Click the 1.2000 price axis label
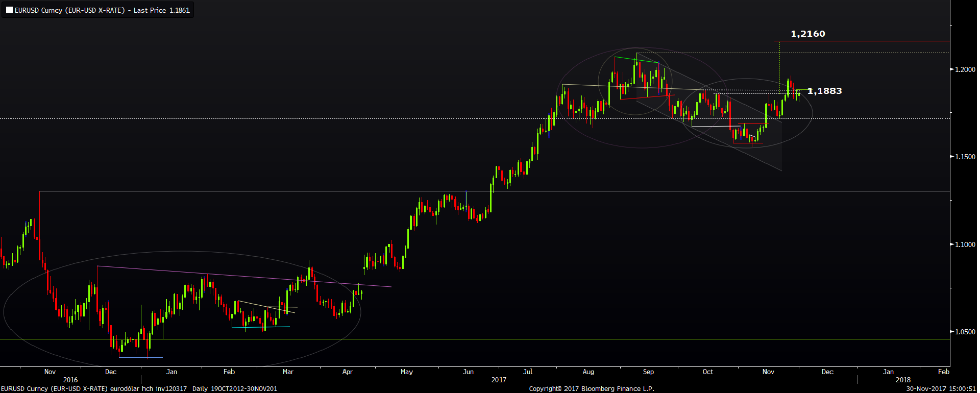Screen dimensions: 980x393 965,69
